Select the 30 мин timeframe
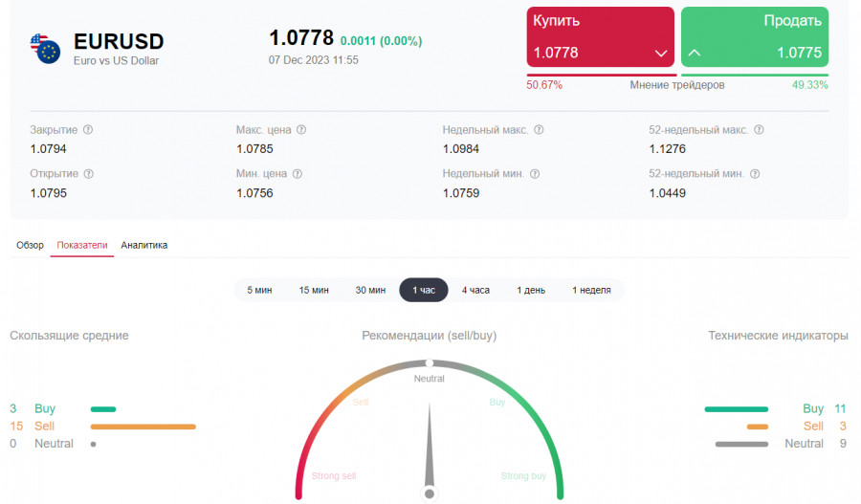 370,290
